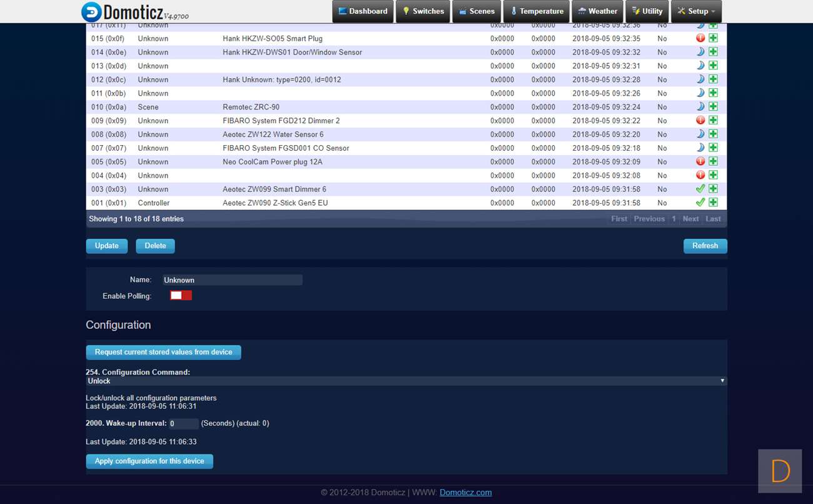This screenshot has height=504, width=813.
Task: Click Neo CoolCam Power plug 12A text
Action: (273, 162)
